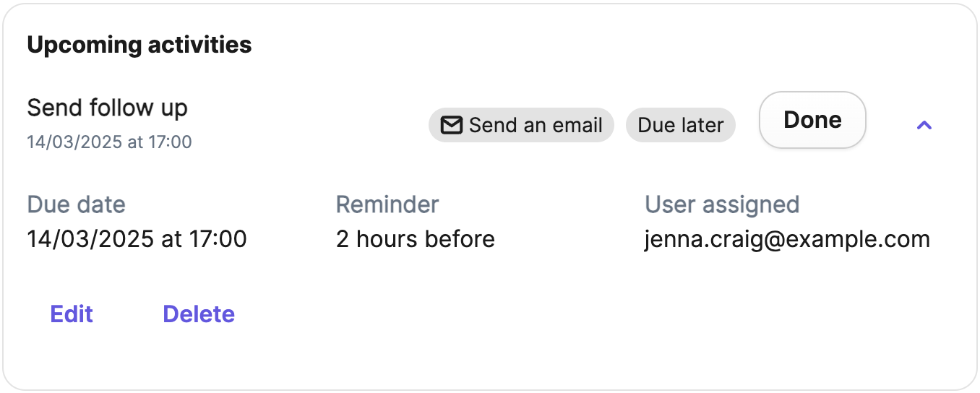Click empty card space below the Edit link
Screen dimensions: 980x393
click(x=72, y=358)
